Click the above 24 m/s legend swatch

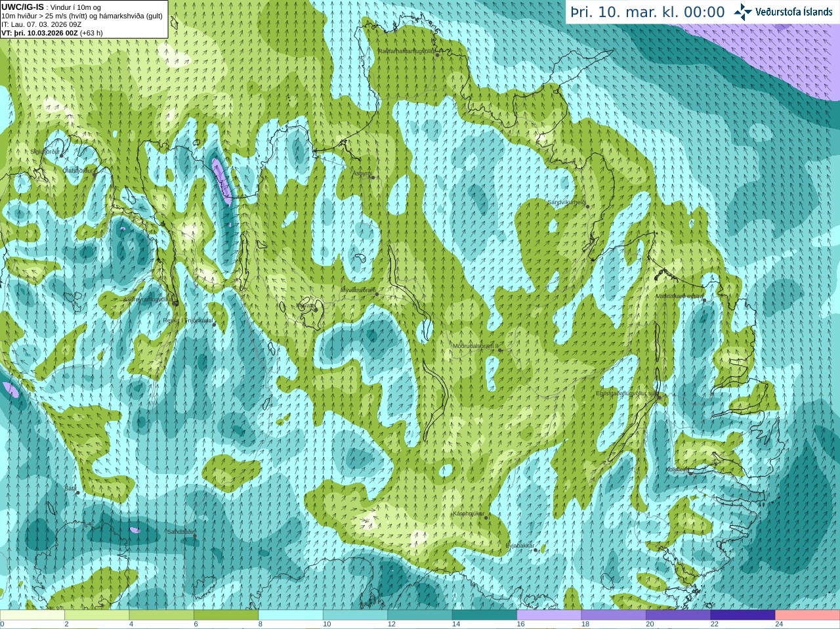[x=808, y=615]
